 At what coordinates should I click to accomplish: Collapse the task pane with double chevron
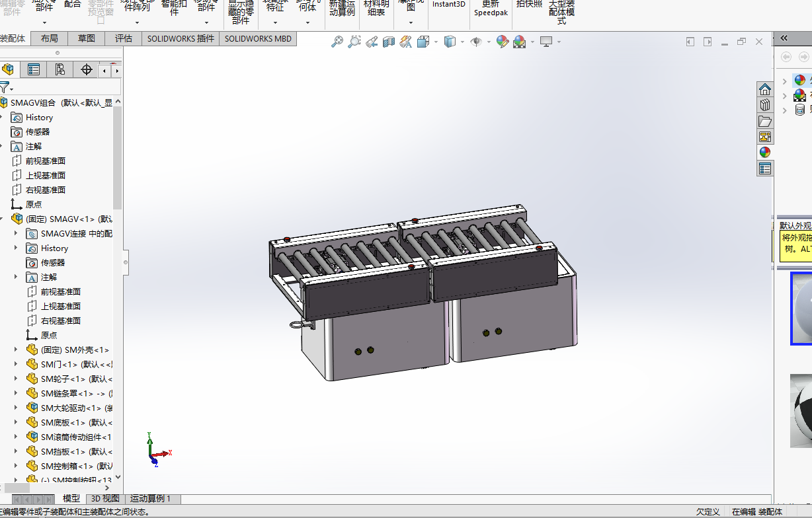784,38
